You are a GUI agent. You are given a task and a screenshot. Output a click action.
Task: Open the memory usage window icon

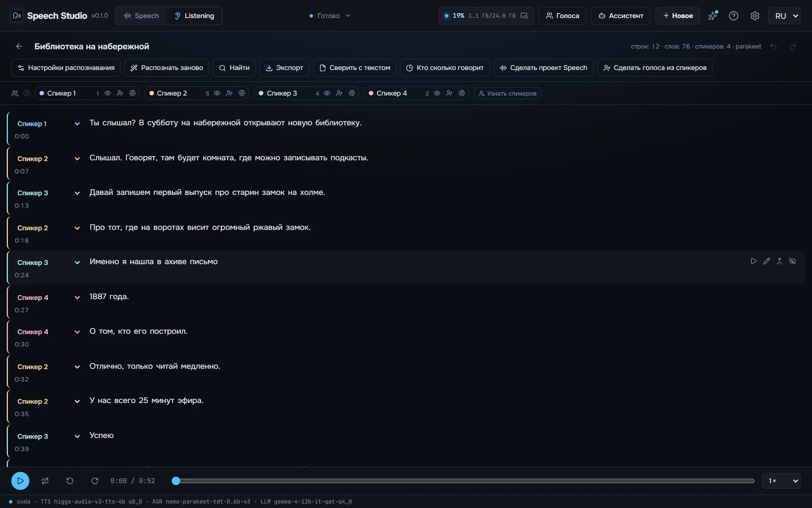click(524, 16)
